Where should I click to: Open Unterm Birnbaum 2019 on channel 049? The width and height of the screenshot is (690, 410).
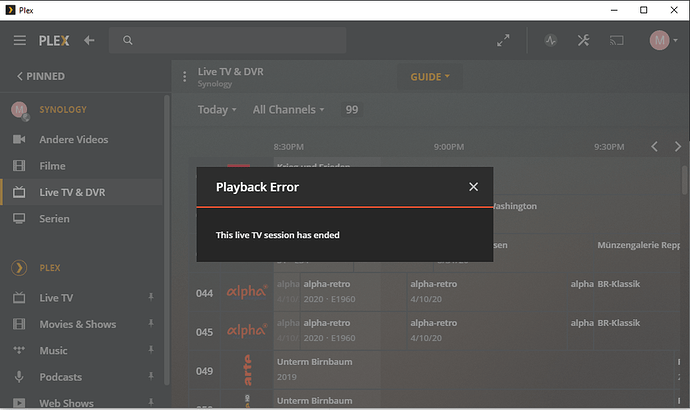tap(473, 370)
